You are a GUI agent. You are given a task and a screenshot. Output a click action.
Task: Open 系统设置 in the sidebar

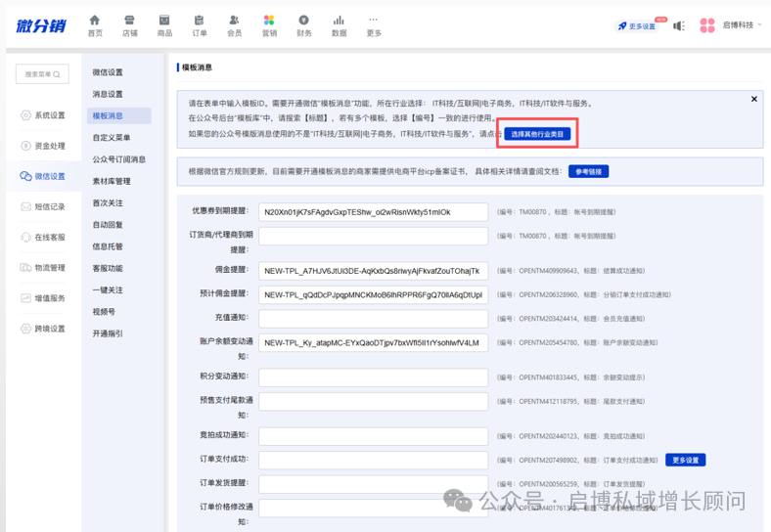pos(43,115)
